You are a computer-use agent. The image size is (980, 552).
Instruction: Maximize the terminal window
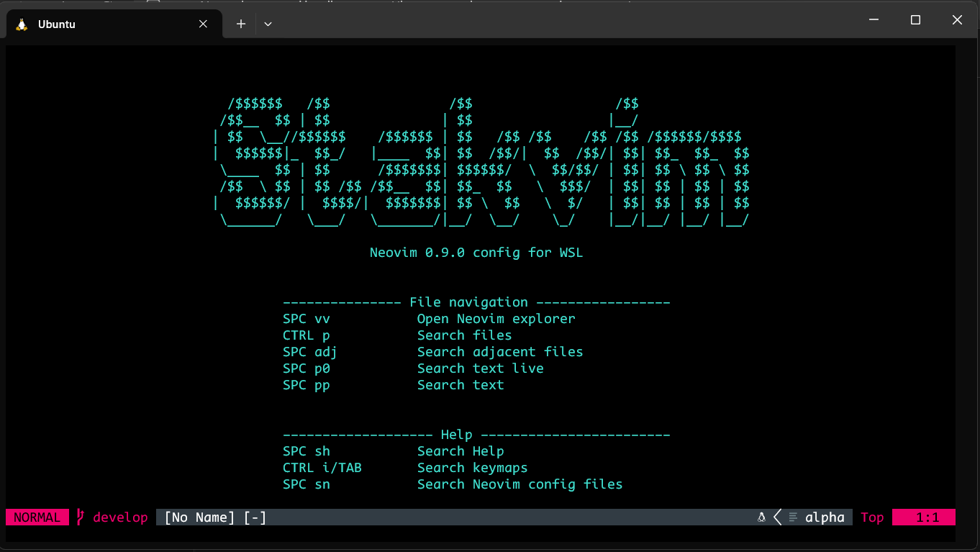pos(915,20)
